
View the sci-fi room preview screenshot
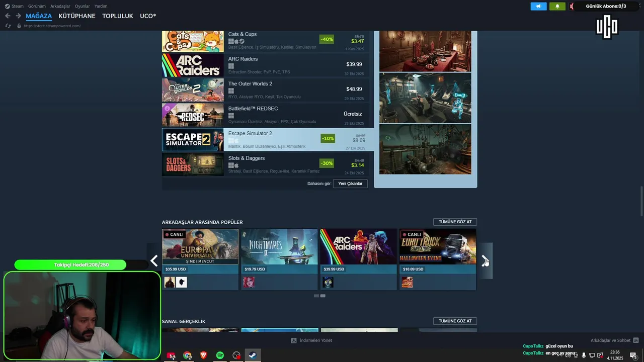pos(425,98)
